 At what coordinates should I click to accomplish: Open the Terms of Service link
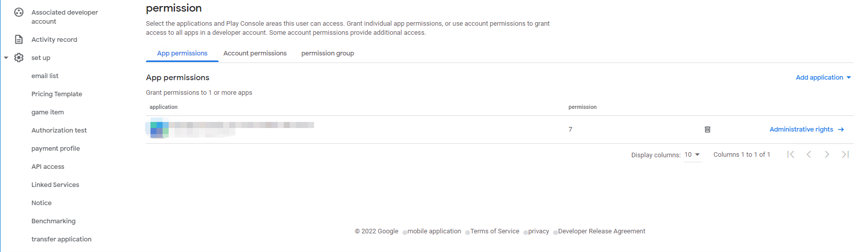[x=495, y=231]
